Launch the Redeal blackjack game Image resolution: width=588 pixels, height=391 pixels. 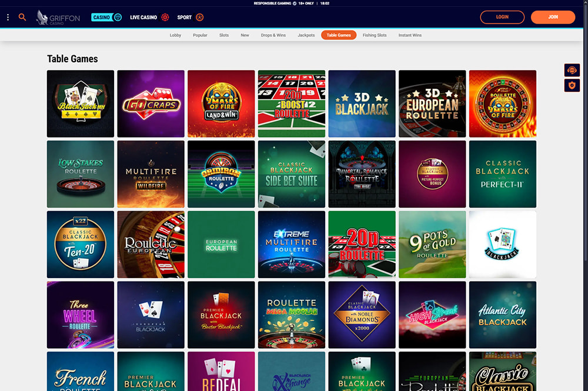pyautogui.click(x=221, y=372)
